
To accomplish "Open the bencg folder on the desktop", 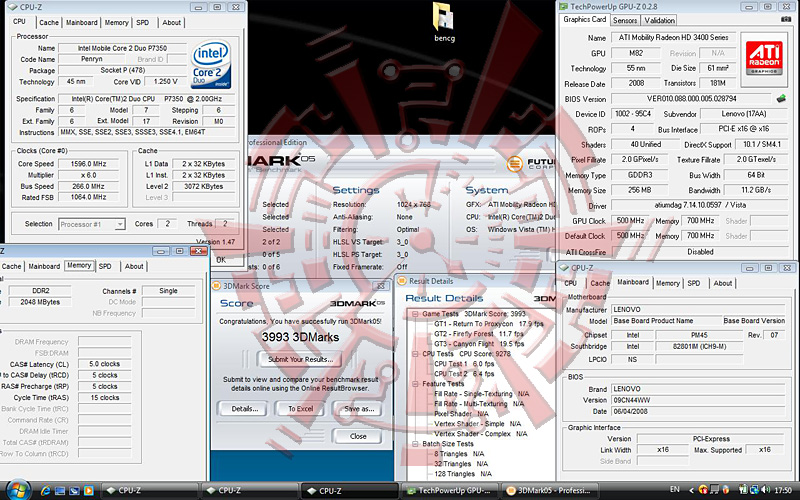I will [x=444, y=22].
